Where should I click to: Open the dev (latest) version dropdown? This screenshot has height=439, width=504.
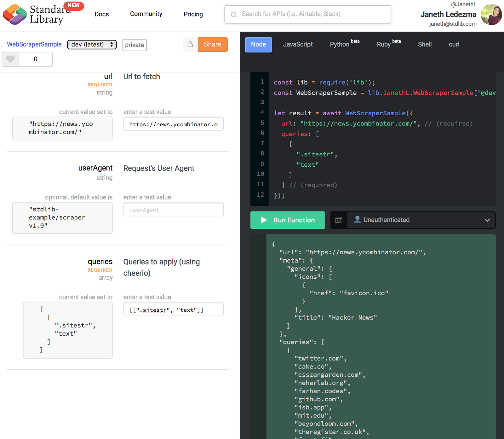click(x=92, y=44)
